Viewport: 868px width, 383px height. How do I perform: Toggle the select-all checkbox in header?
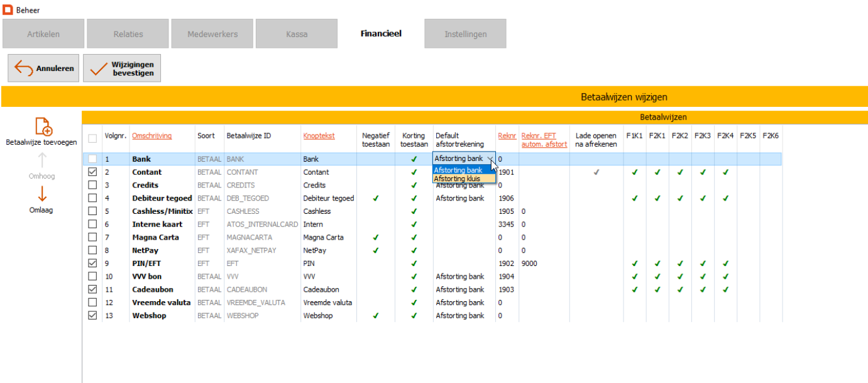click(93, 138)
